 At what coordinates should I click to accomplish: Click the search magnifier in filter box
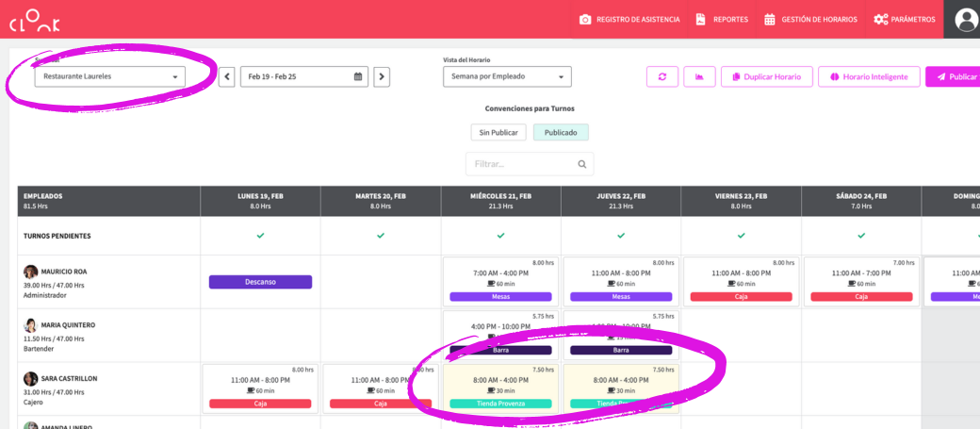click(x=582, y=164)
